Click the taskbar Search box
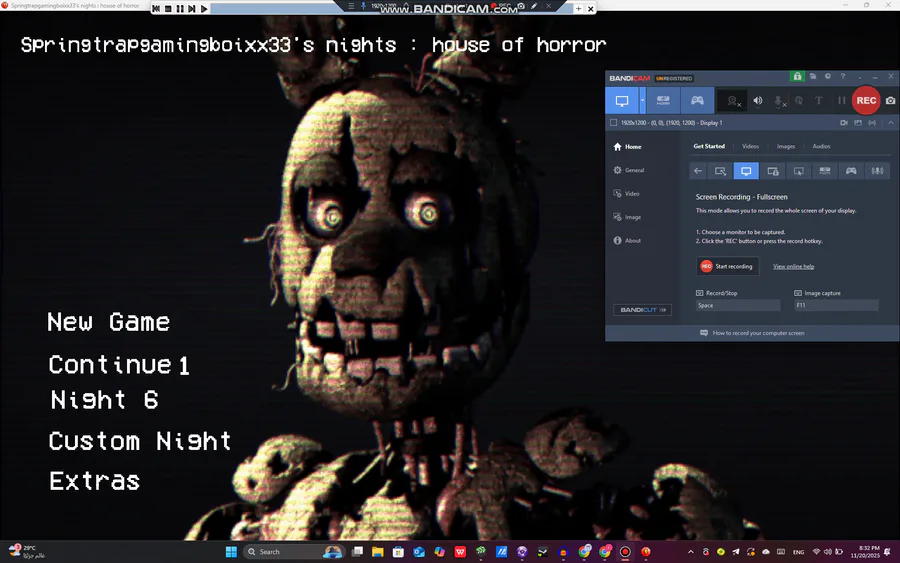This screenshot has width=900, height=563. pos(294,552)
